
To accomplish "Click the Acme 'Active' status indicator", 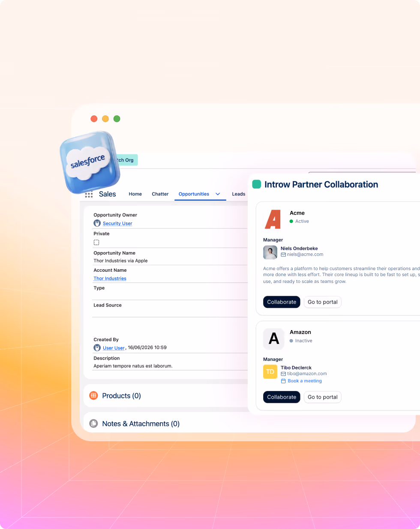I will 299,221.
